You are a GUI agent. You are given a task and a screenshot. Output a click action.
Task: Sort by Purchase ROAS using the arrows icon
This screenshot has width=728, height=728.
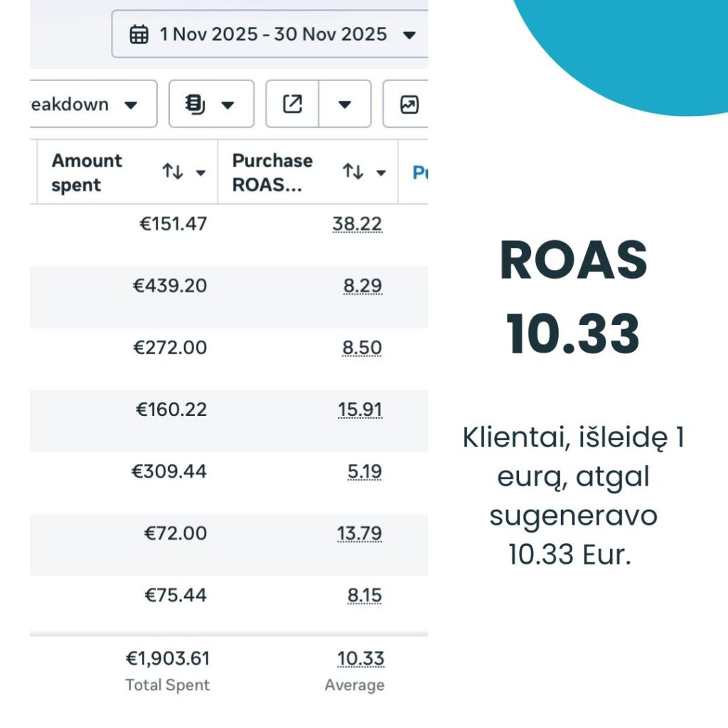point(353,172)
